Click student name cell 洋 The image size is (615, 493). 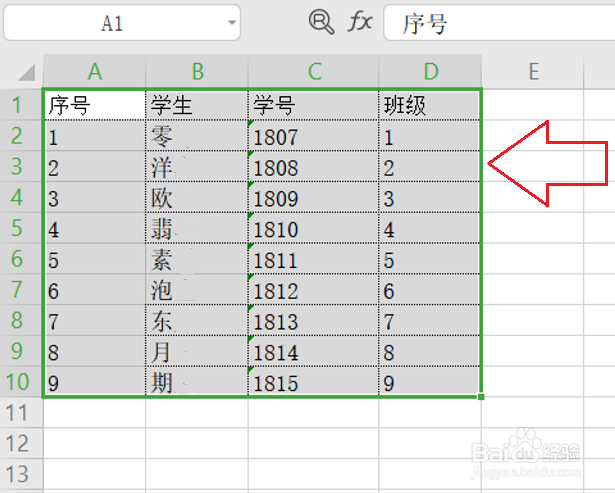coord(197,166)
